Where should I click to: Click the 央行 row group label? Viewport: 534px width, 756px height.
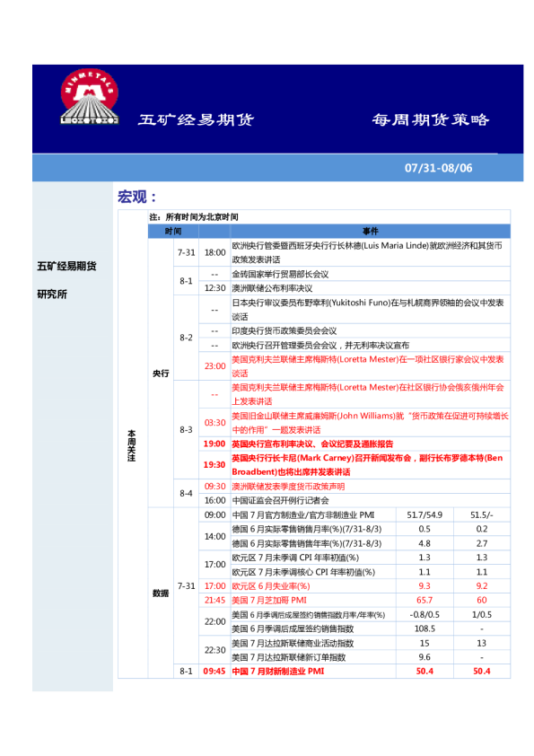161,374
